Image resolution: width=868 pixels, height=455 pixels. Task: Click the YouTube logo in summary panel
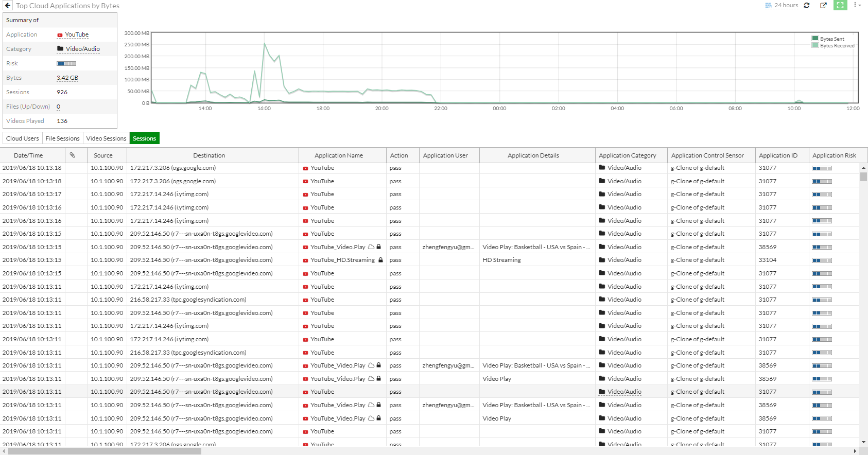pos(60,35)
